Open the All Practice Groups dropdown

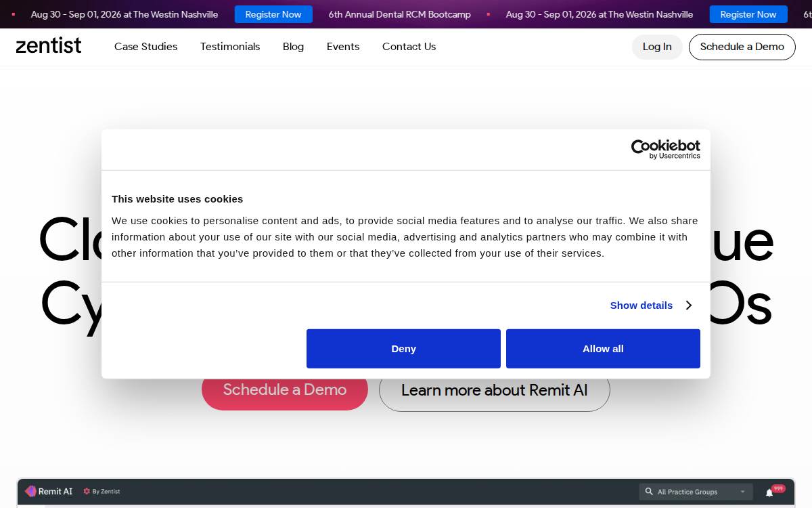696,492
